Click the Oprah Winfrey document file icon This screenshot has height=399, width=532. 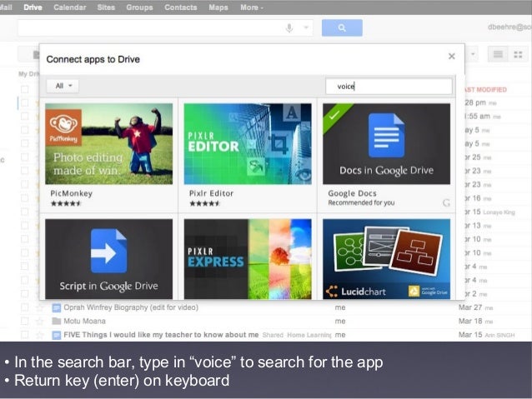tap(57, 308)
